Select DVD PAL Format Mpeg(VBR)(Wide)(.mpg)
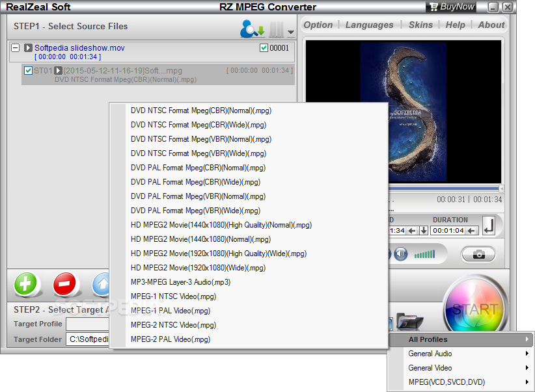The width and height of the screenshot is (535, 392). (x=249, y=211)
